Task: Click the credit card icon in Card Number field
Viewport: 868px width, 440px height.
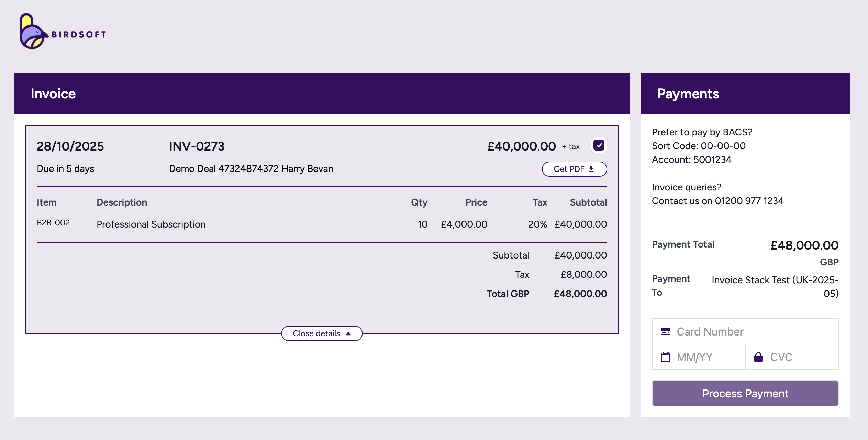Action: [x=666, y=331]
